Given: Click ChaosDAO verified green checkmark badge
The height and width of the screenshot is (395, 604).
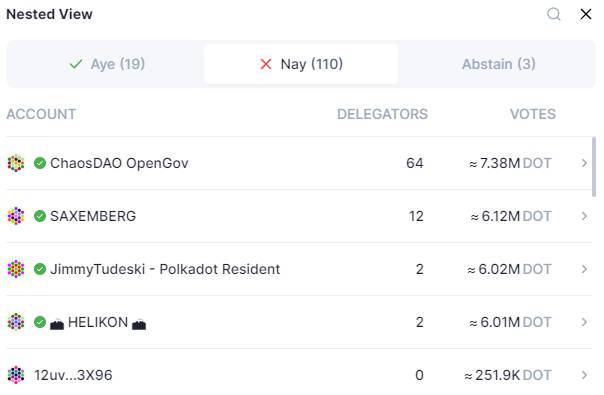Looking at the screenshot, I should tap(40, 163).
